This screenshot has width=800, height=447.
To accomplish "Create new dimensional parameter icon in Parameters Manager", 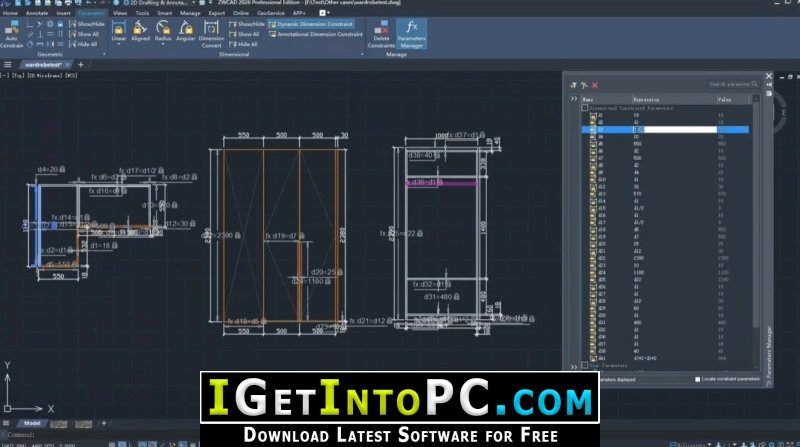I will [x=573, y=85].
